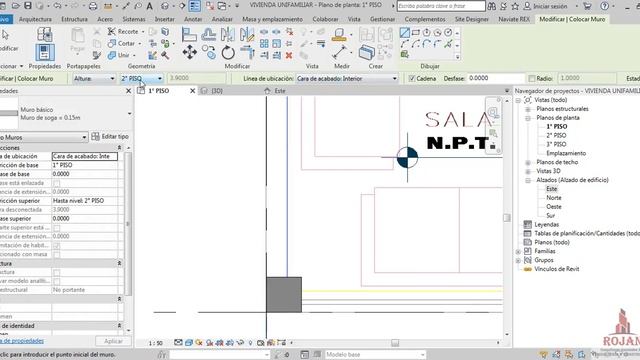Click the Recorte cope tool
Image resolution: width=640 pixels, height=360 pixels.
(x=123, y=31)
